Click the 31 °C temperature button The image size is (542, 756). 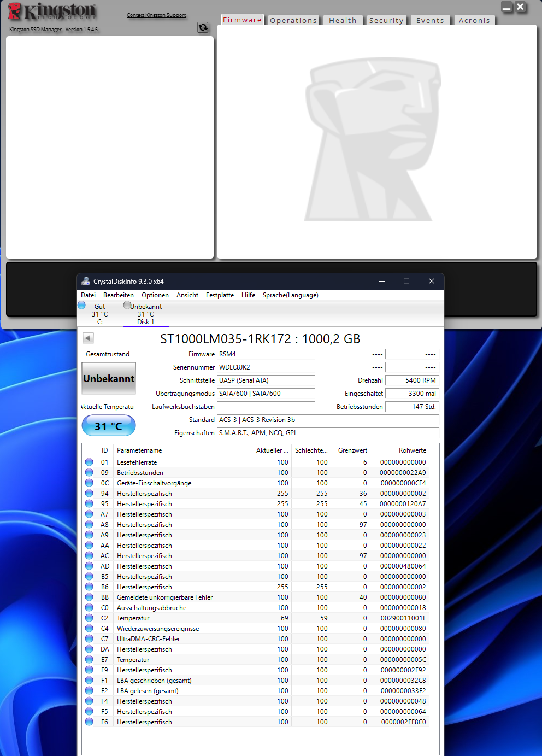click(x=109, y=426)
